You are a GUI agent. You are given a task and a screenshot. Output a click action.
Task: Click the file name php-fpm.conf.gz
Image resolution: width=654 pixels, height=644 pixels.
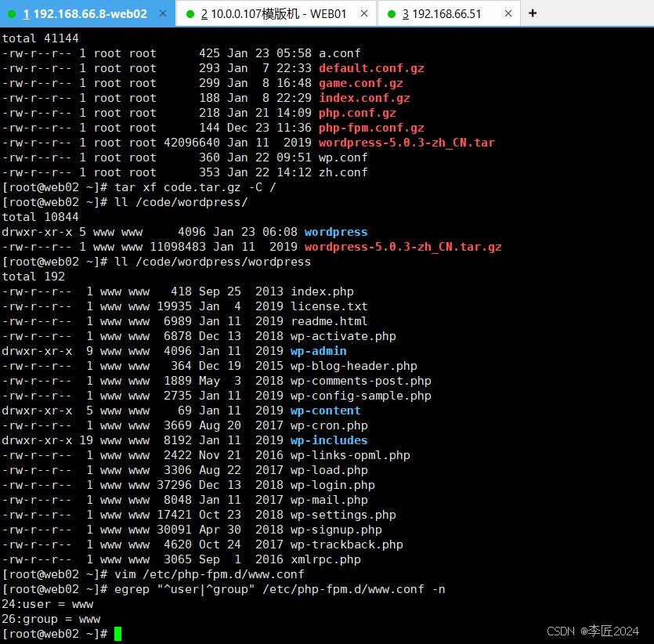click(371, 128)
